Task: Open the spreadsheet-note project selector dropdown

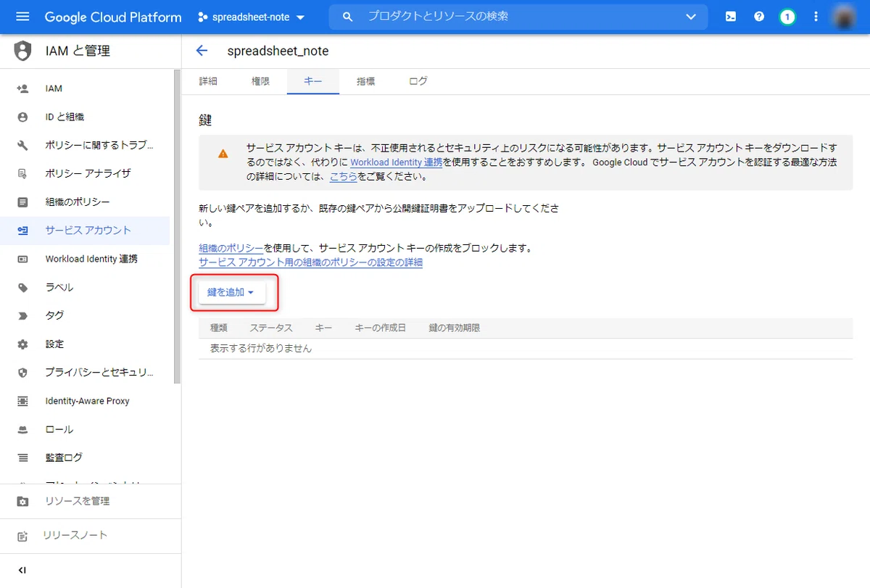Action: pyautogui.click(x=252, y=17)
